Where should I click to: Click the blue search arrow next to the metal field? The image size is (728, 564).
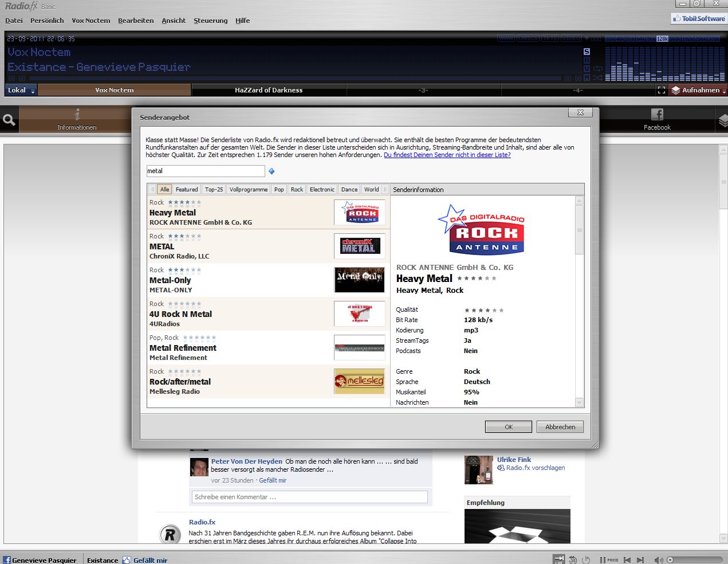coord(271,171)
